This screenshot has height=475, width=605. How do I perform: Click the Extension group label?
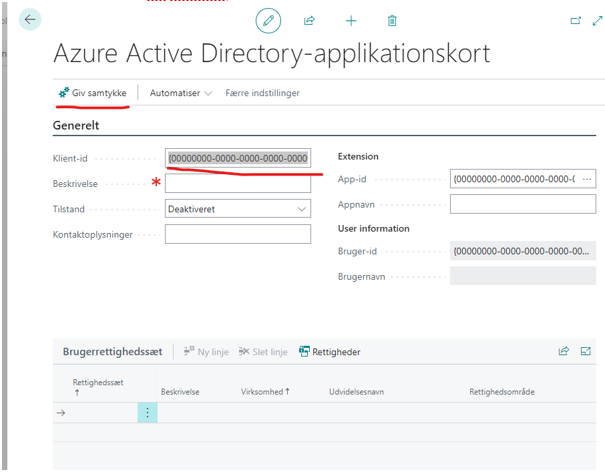coord(358,156)
